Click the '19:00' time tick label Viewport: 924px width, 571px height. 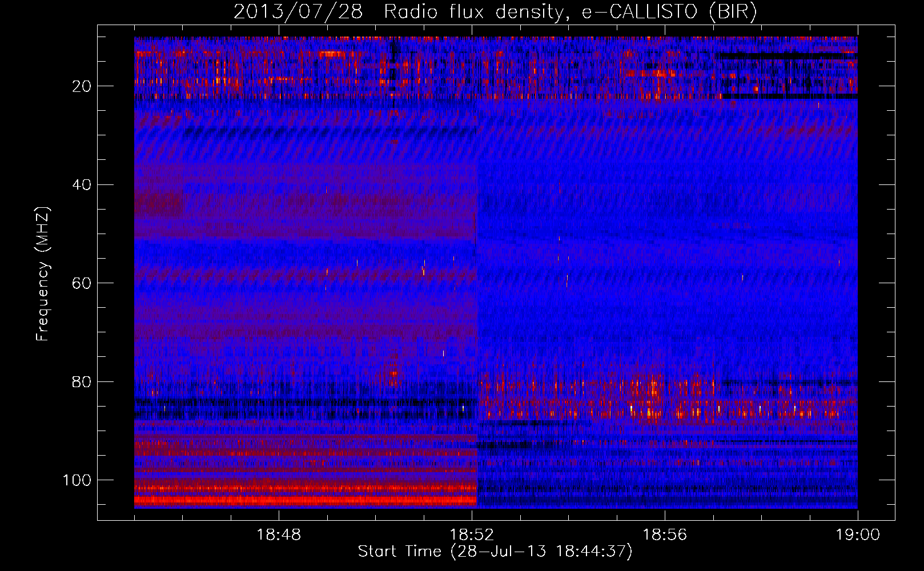tap(858, 535)
